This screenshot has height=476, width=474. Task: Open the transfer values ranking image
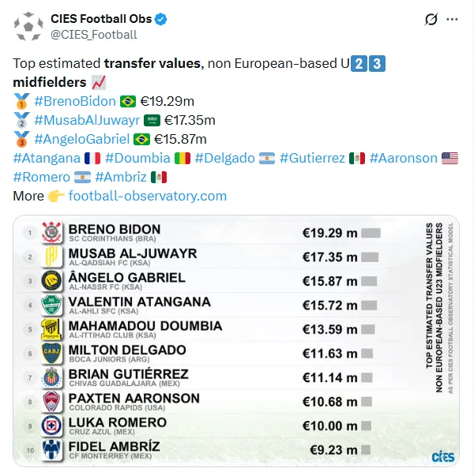coord(237,339)
